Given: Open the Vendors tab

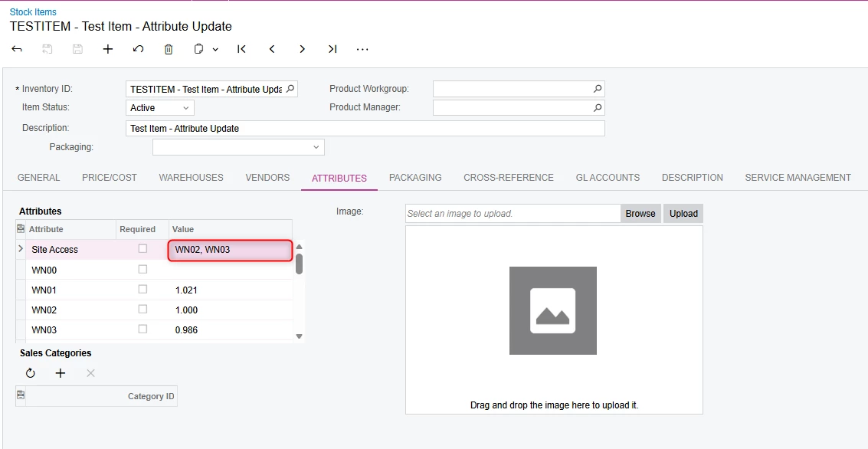Looking at the screenshot, I should click(267, 178).
